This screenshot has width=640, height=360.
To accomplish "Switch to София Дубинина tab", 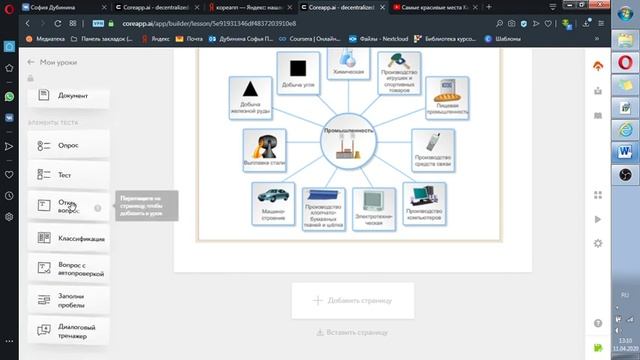I will [64, 7].
